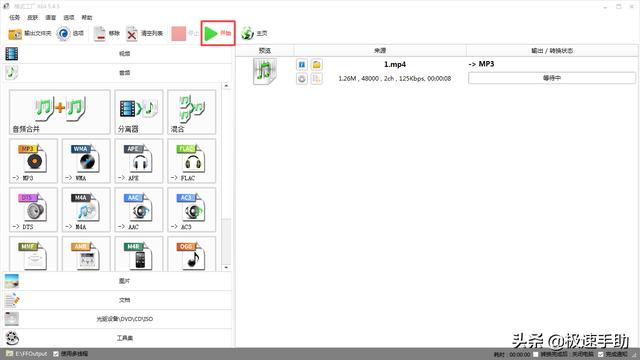Choose the AMR format tile
Viewport: 640px width, 360px height.
(x=86, y=254)
